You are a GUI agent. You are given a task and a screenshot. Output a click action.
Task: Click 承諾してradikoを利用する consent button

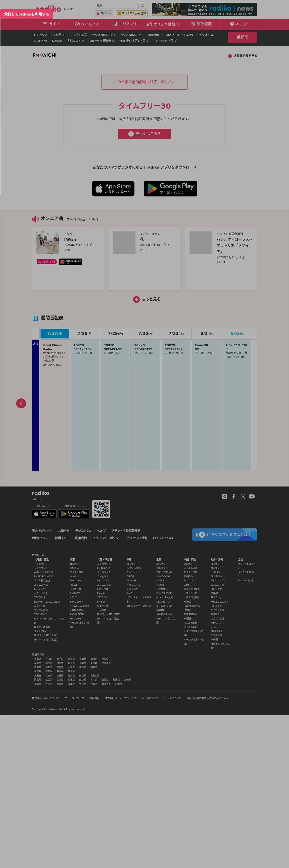point(27,14)
